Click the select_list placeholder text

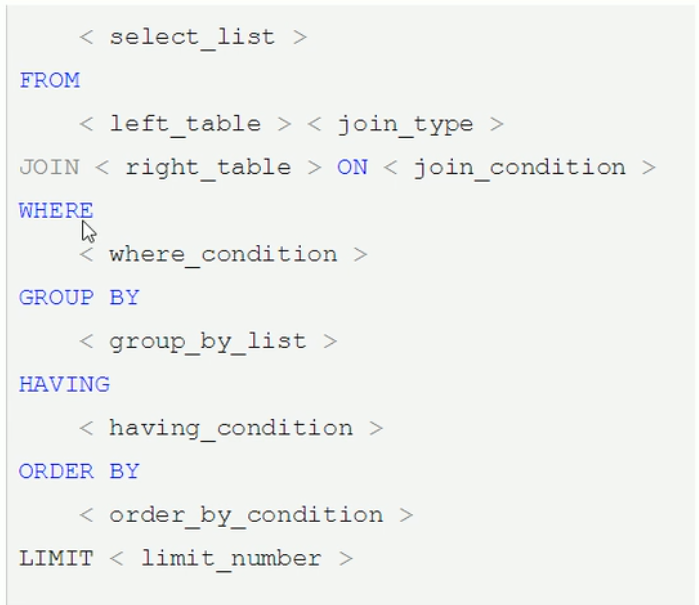click(192, 38)
